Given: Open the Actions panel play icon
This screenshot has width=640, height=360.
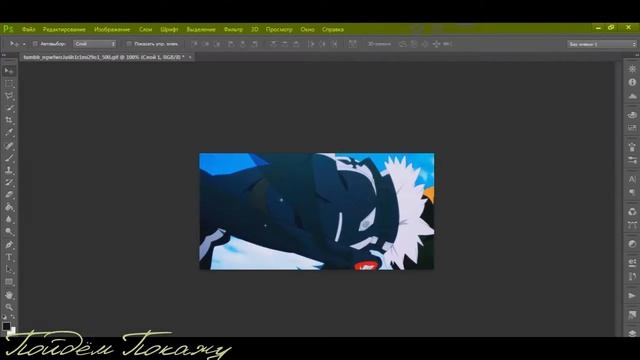Looking at the screenshot, I should point(632,295).
